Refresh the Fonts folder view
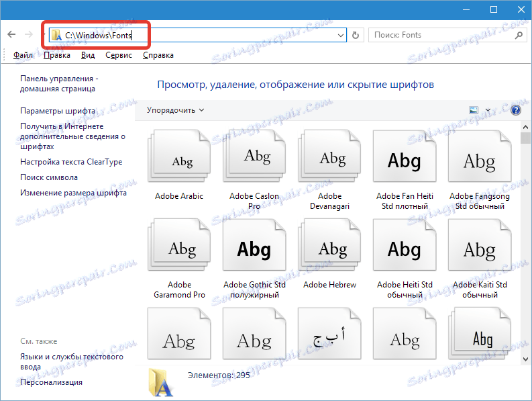Image resolution: width=532 pixels, height=401 pixels. [x=356, y=35]
